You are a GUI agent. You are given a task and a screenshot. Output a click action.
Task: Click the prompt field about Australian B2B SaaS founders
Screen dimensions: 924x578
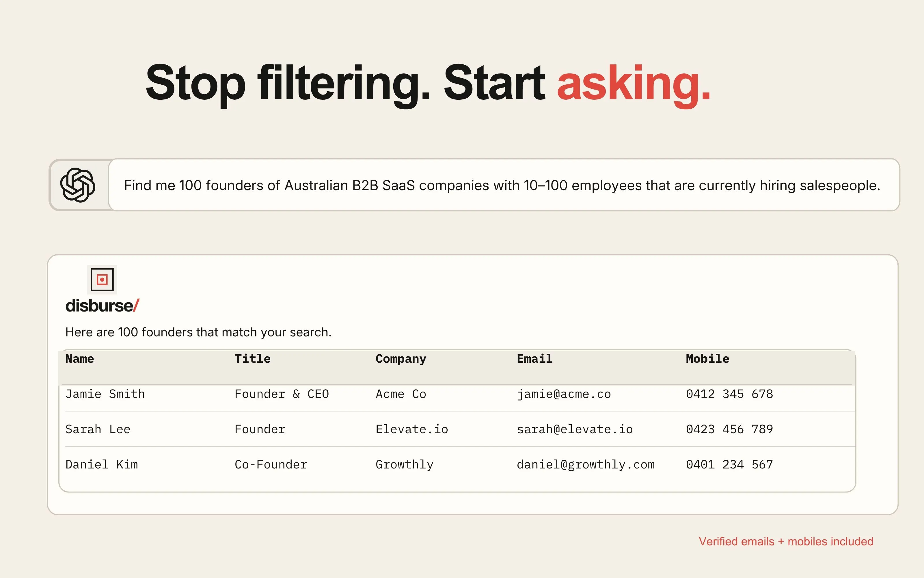point(504,185)
